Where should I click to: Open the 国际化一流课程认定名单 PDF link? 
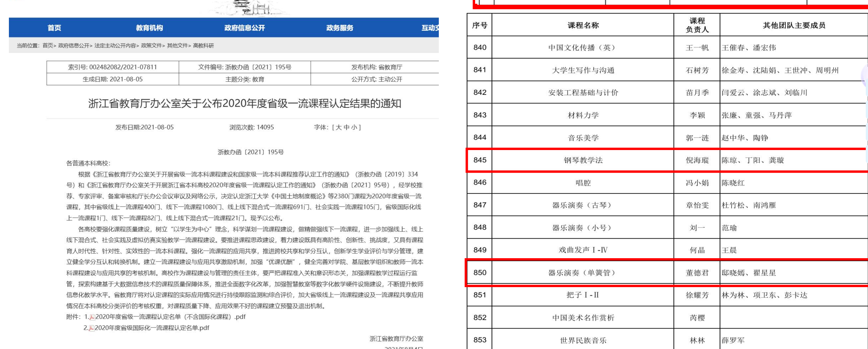pos(152,328)
